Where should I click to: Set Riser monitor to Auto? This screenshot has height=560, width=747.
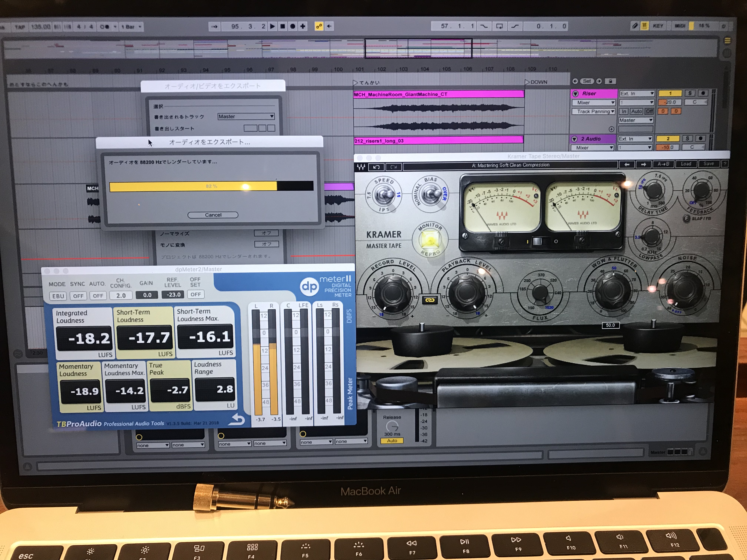[637, 111]
